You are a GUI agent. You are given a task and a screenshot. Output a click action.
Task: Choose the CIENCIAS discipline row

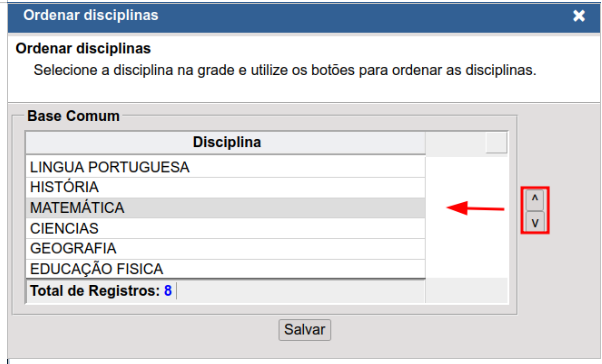(226, 228)
